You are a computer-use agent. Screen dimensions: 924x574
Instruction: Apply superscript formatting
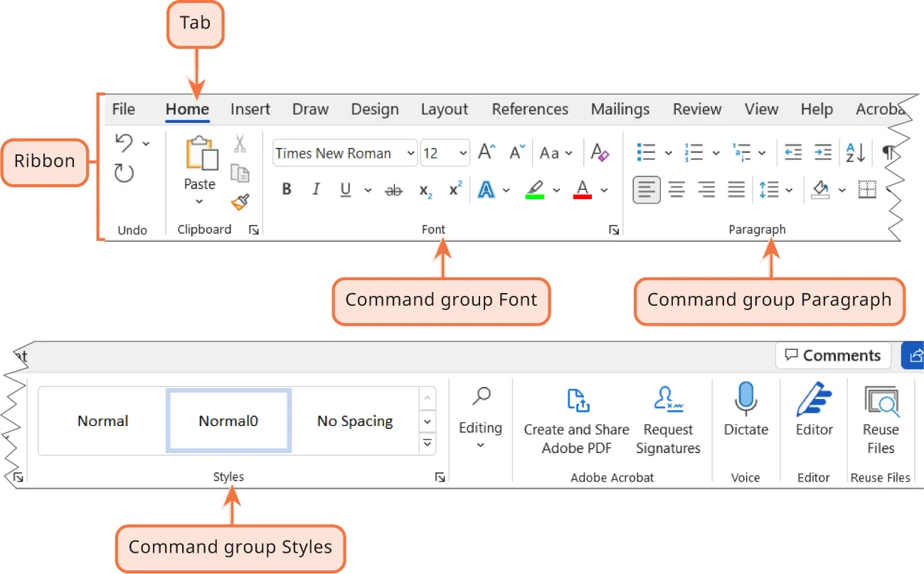coord(454,189)
